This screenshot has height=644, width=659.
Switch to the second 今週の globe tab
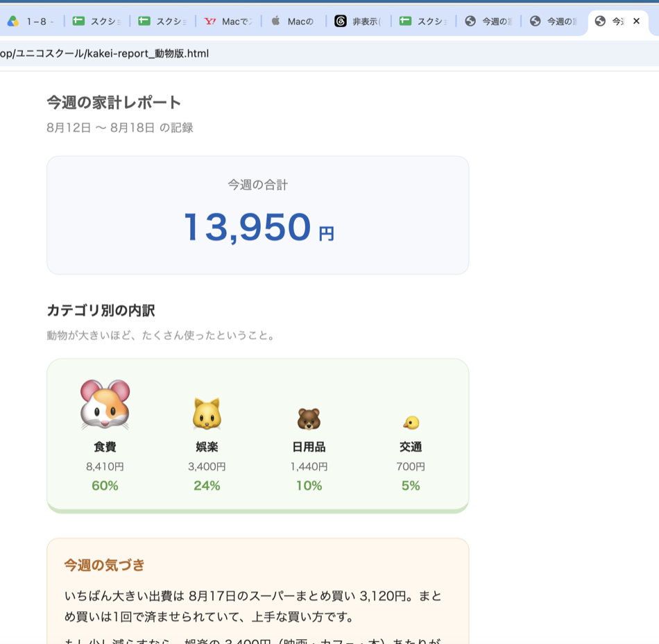click(554, 21)
